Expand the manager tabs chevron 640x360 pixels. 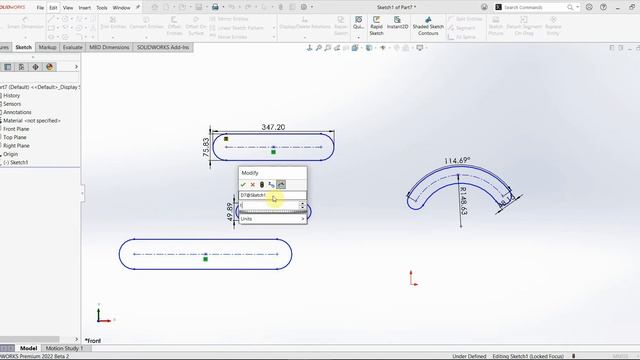76,67
